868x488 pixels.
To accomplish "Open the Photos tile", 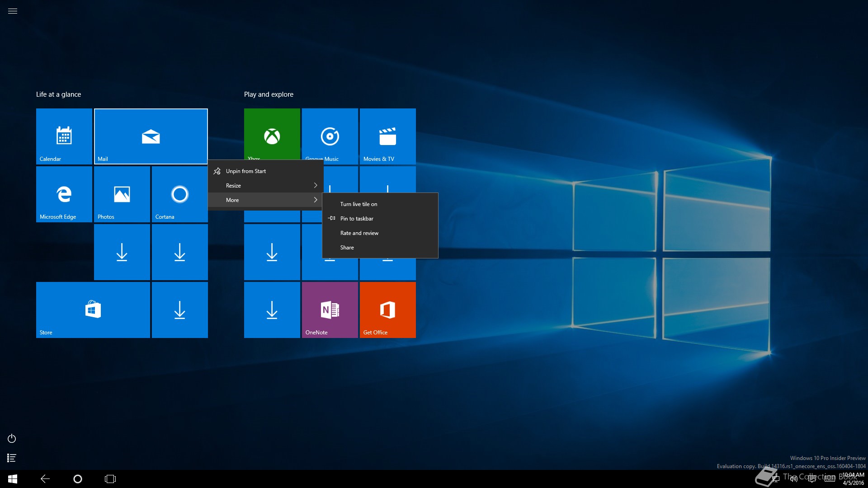I will [122, 194].
